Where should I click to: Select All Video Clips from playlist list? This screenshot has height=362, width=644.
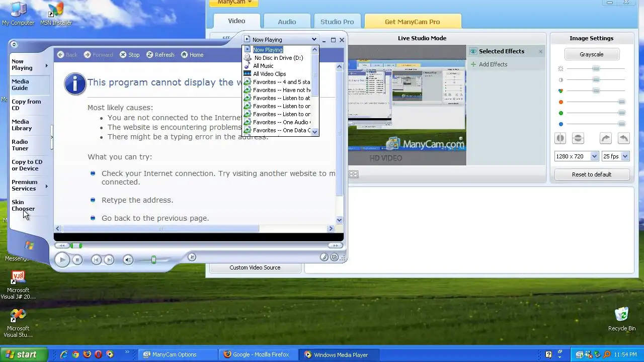[269, 74]
